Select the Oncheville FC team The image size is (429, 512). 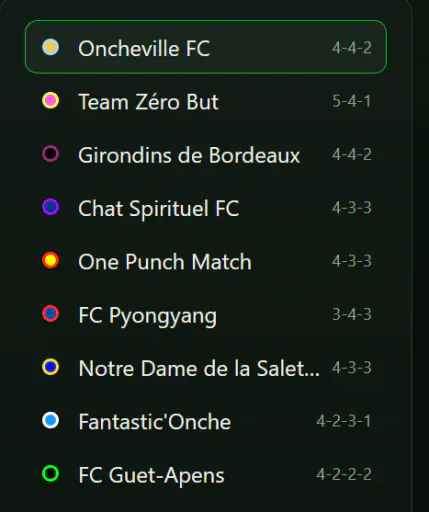coord(206,47)
